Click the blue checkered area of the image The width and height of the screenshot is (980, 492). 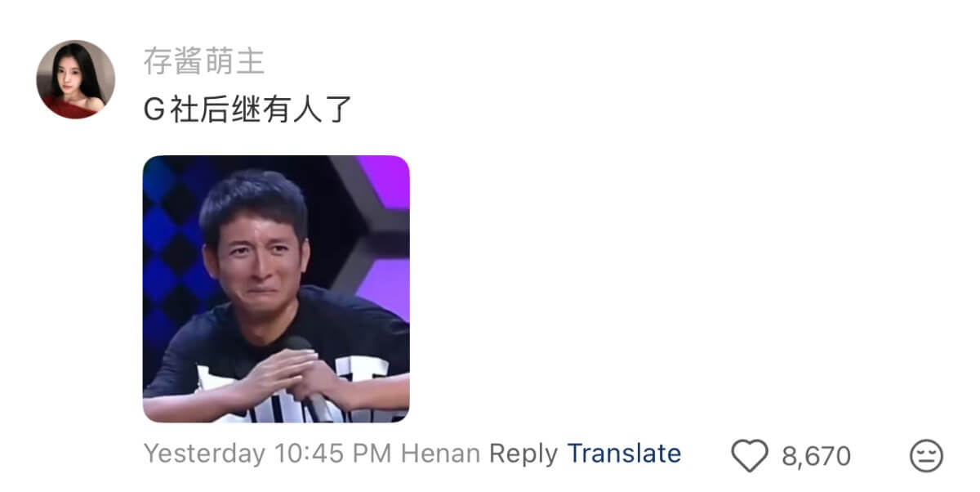170,245
